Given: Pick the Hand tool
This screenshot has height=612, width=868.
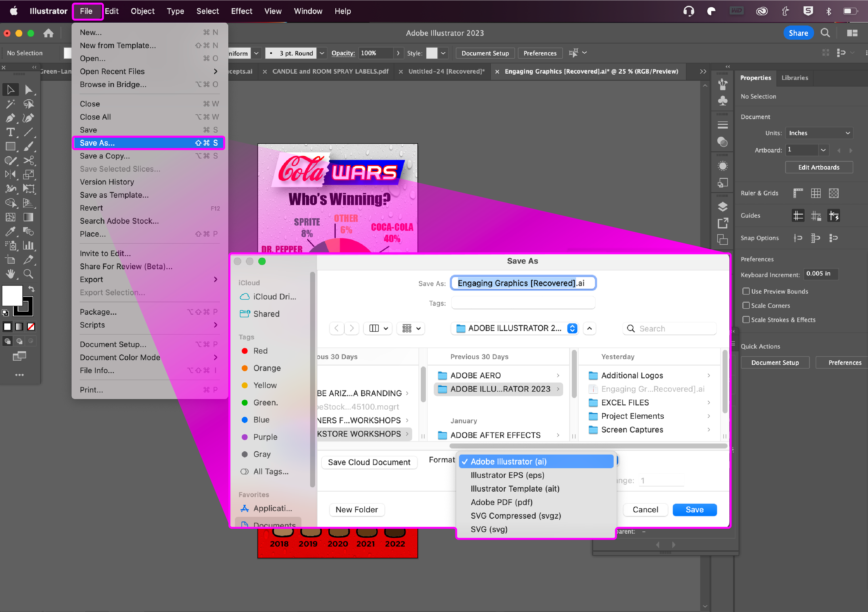Looking at the screenshot, I should (10, 273).
